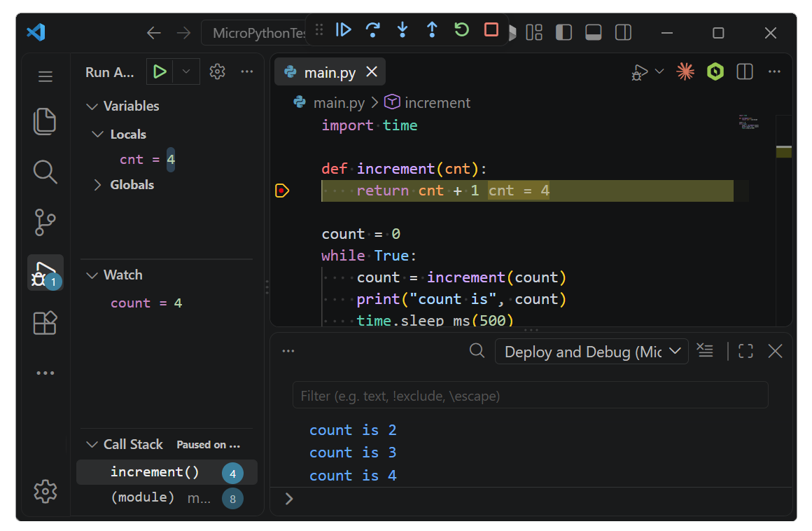
Task: Click main.py in the breadcrumb
Action: (x=339, y=102)
